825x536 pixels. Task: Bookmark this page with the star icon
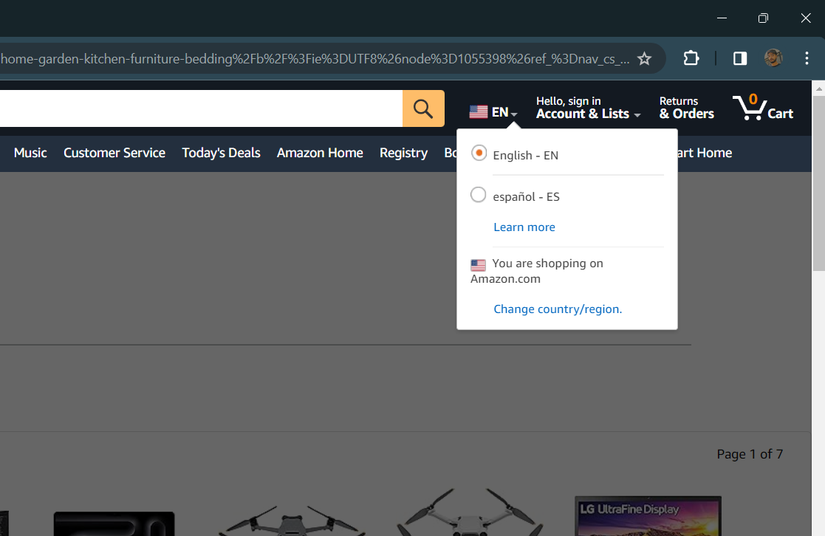(x=644, y=58)
